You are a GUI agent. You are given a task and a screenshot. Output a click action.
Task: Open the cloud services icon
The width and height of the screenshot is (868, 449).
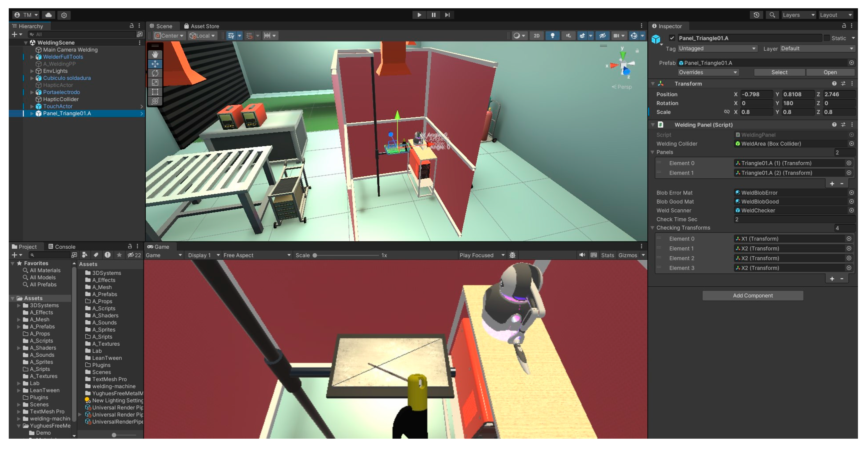(49, 15)
